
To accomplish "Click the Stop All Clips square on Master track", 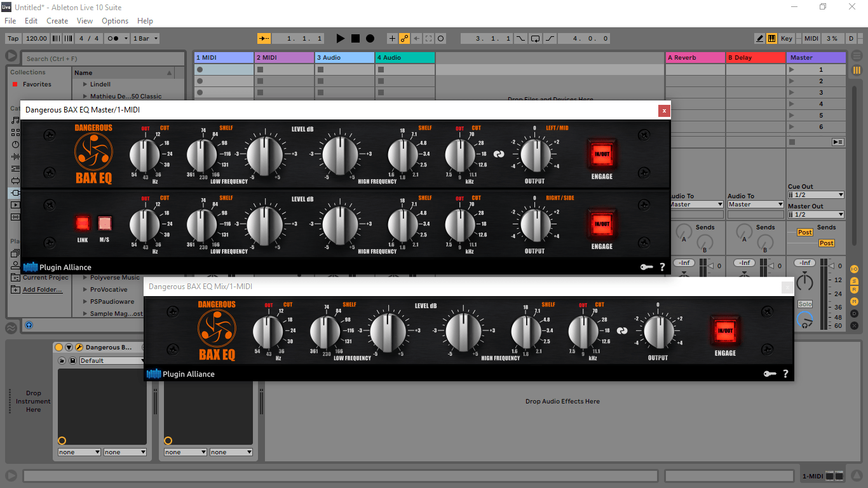I will point(792,142).
